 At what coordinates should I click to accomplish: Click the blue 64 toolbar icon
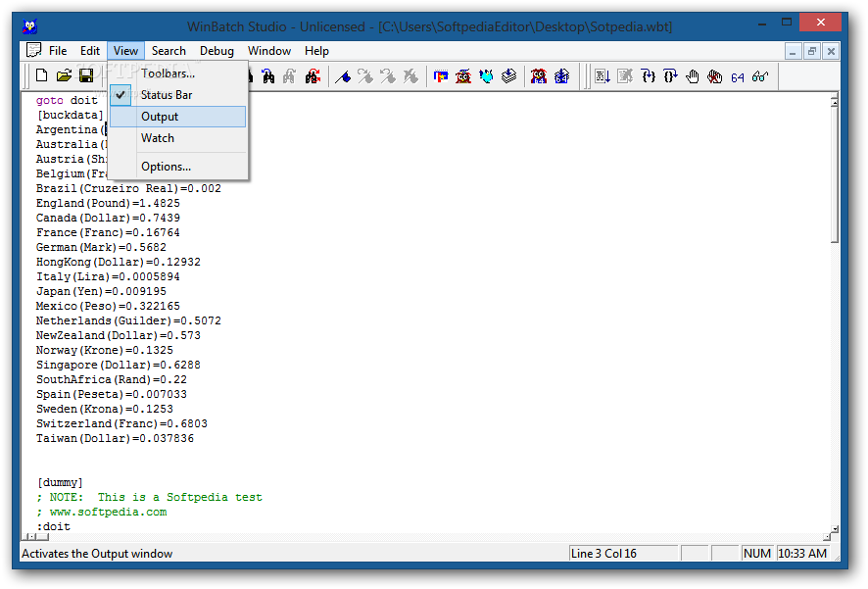(x=738, y=77)
